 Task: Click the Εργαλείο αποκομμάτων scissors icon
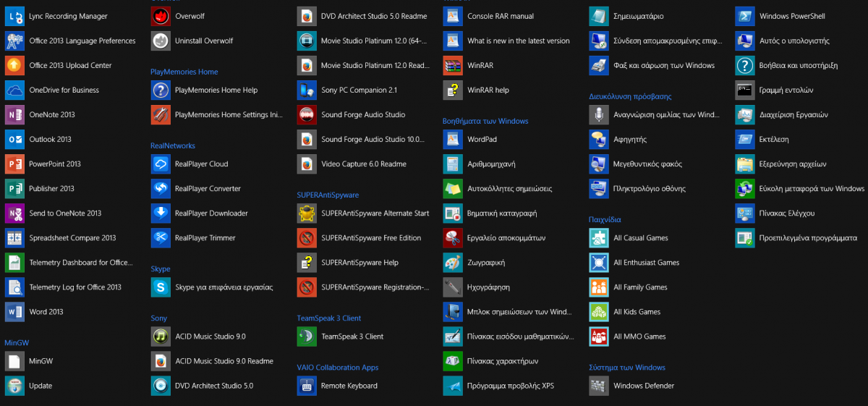(x=453, y=237)
